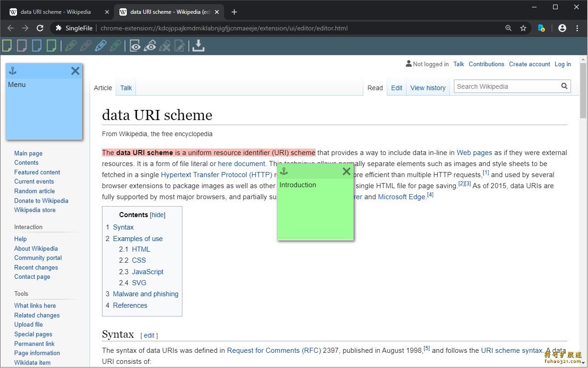Open the Chrome three-dot menu
The height and width of the screenshot is (368, 588).
pyautogui.click(x=577, y=28)
